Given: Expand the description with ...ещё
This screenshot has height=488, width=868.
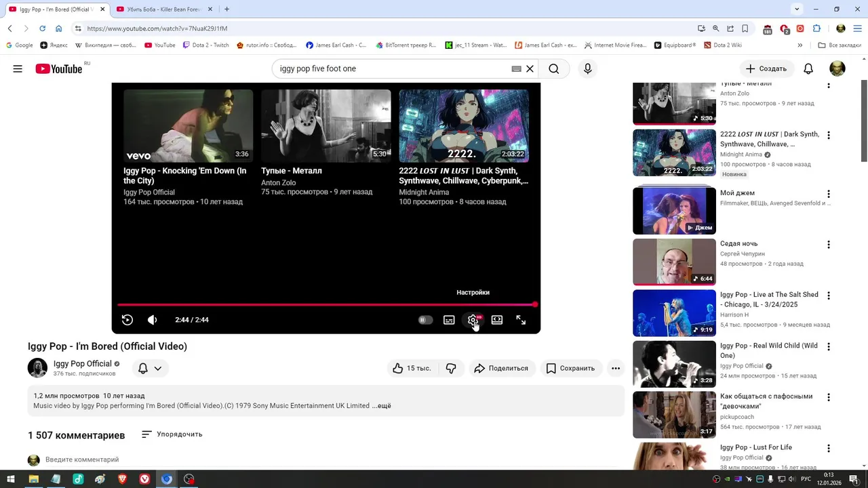Looking at the screenshot, I should (x=382, y=406).
